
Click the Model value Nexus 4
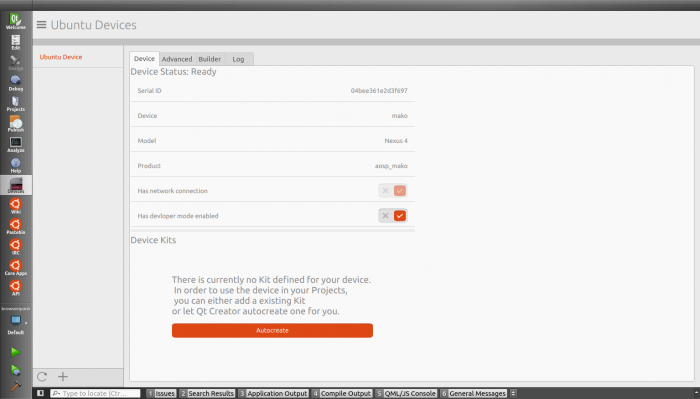396,141
